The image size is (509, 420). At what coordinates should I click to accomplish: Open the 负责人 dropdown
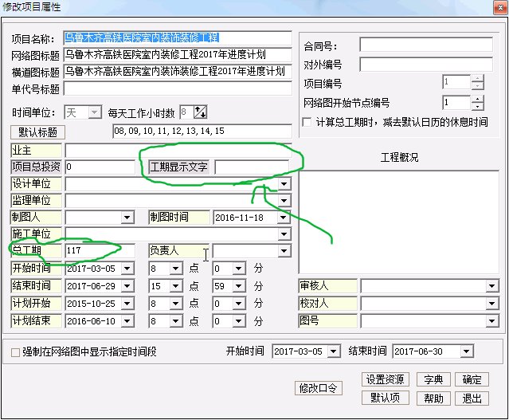(x=284, y=250)
